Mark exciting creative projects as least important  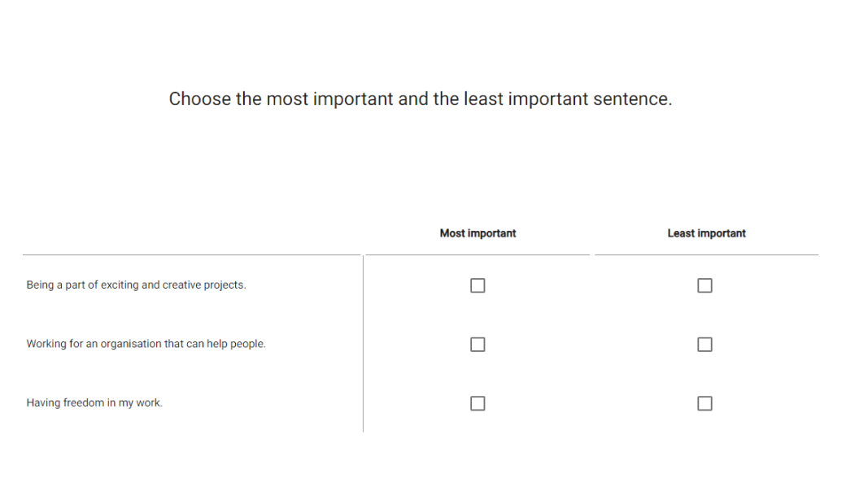[705, 285]
